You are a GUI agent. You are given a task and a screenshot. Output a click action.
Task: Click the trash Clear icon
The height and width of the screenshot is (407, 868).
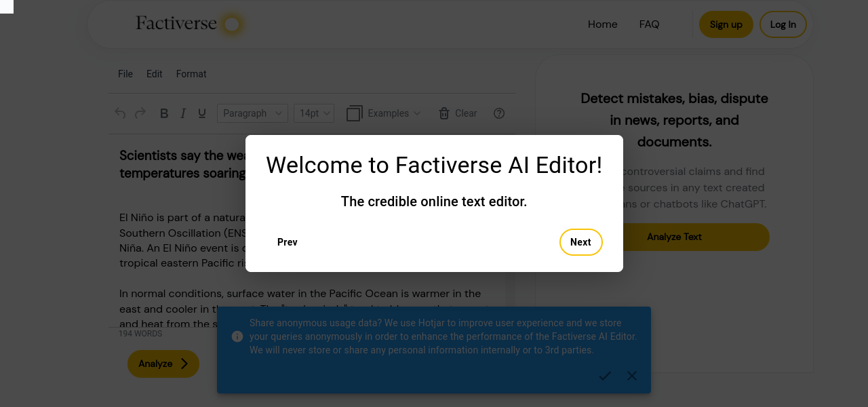tap(444, 113)
